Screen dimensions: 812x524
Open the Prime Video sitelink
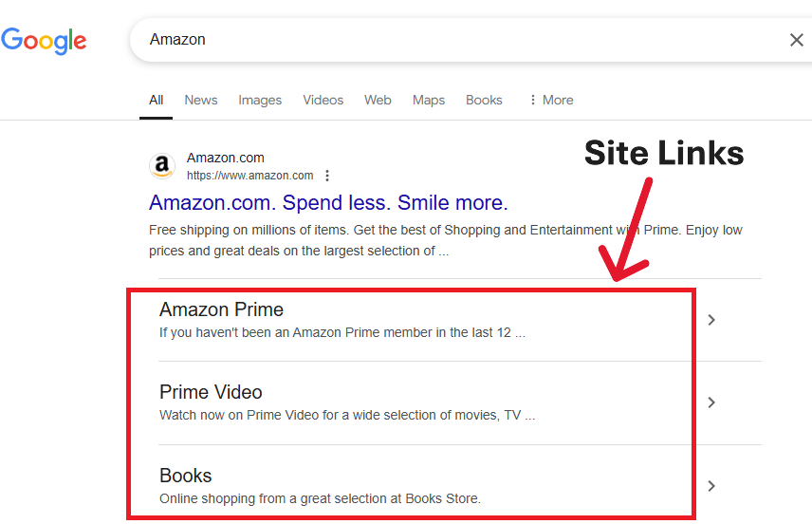211,392
